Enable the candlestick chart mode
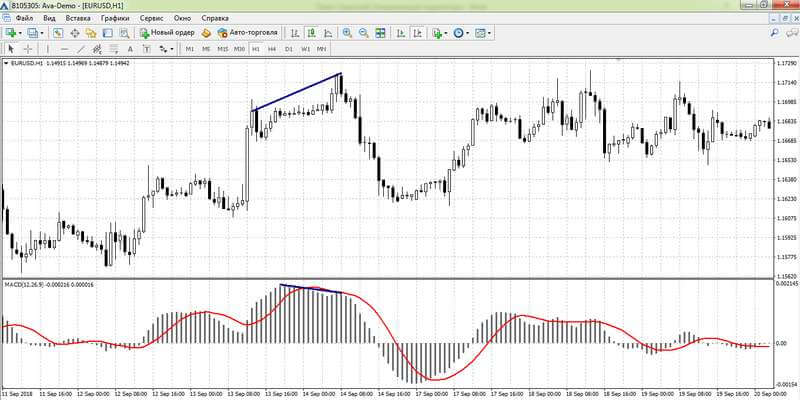This screenshot has width=800, height=400. click(310, 33)
